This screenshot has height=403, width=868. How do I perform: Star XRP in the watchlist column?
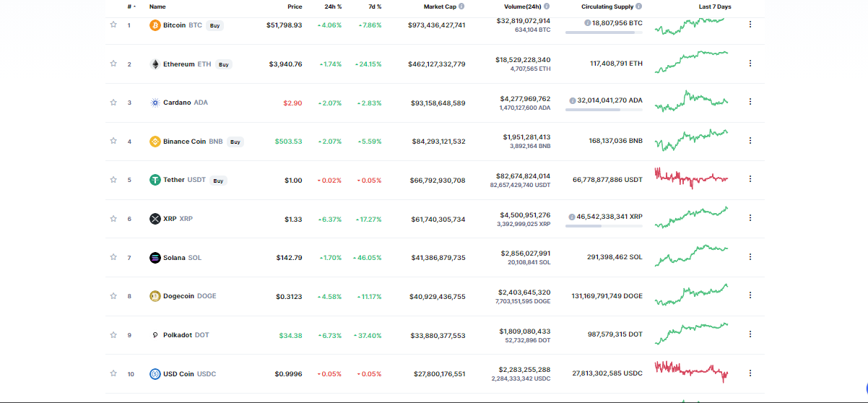pos(113,218)
